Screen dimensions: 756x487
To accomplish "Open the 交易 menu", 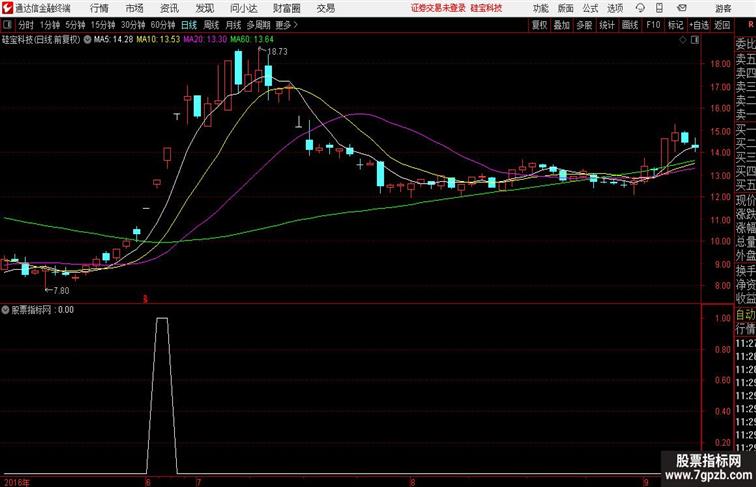I will point(325,8).
